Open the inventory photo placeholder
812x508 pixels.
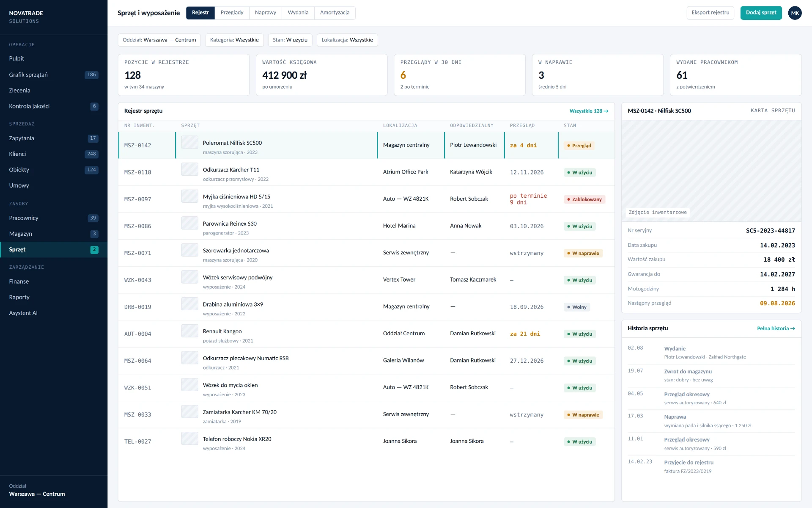pyautogui.click(x=711, y=171)
